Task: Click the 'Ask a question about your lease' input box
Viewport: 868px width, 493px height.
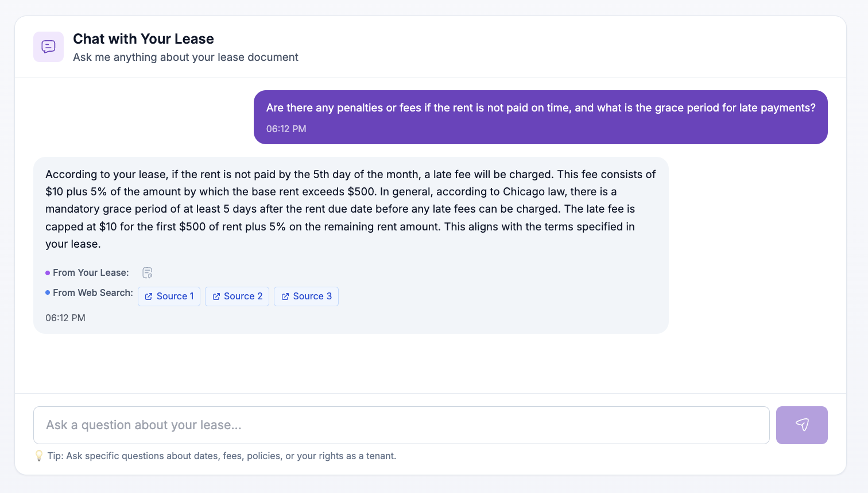Action: point(402,425)
